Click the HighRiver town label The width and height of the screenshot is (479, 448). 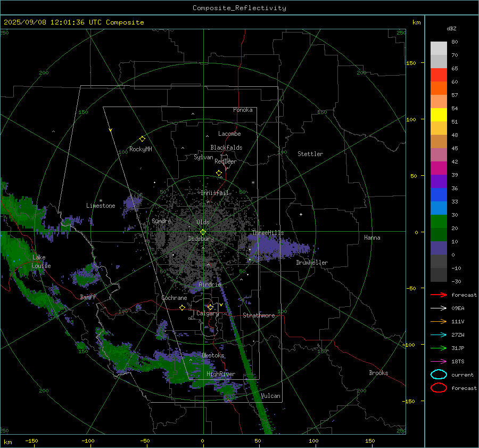(x=221, y=374)
